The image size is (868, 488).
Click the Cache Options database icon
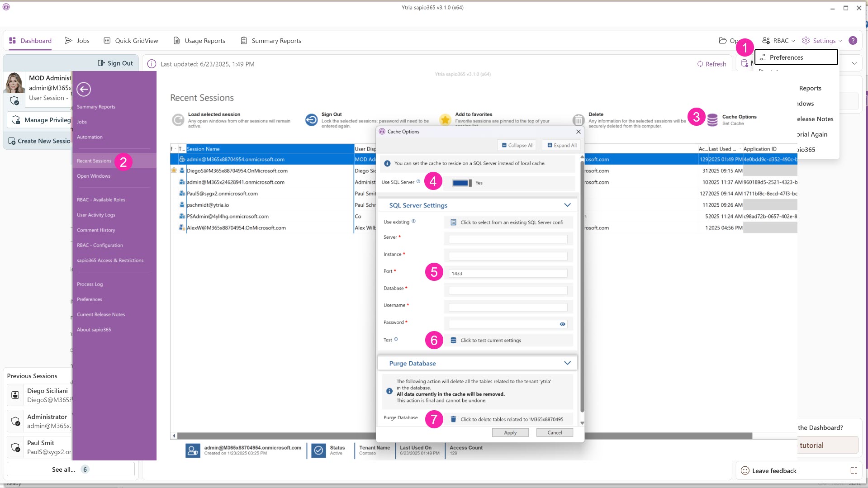(712, 120)
